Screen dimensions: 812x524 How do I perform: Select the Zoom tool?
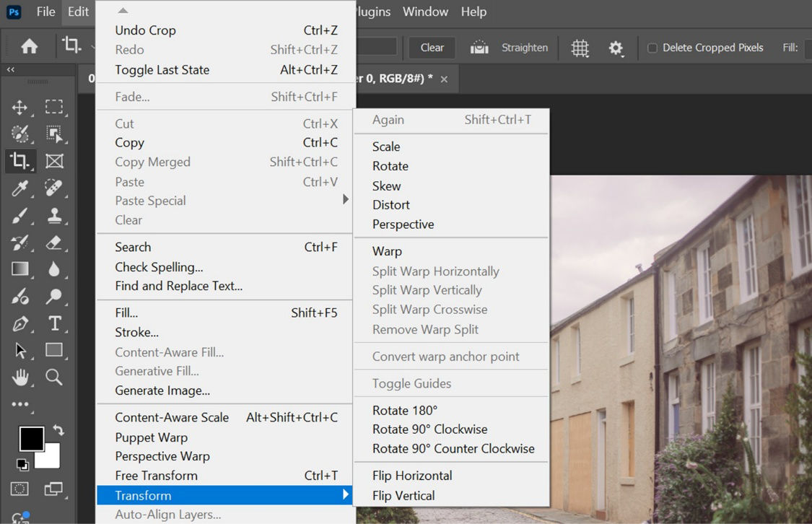(53, 377)
